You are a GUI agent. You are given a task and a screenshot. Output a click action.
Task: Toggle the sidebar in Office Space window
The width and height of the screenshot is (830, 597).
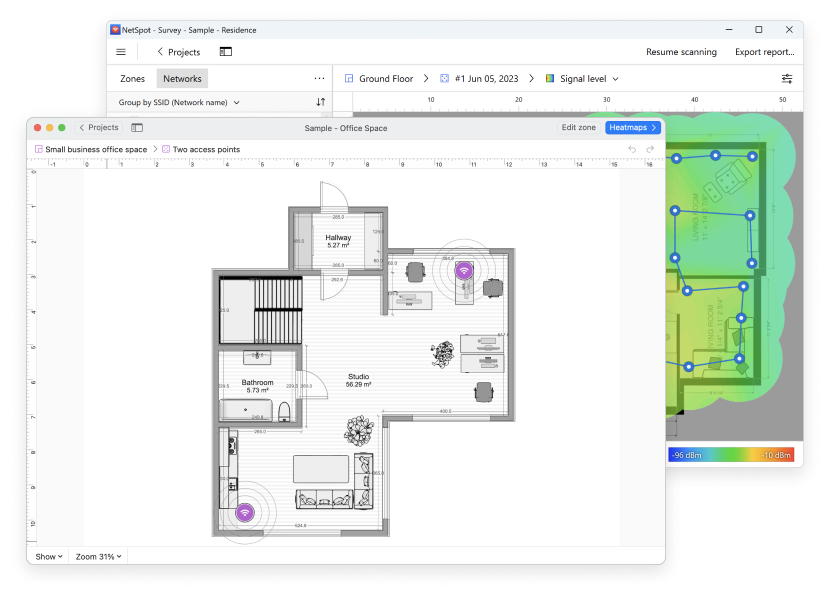(137, 128)
